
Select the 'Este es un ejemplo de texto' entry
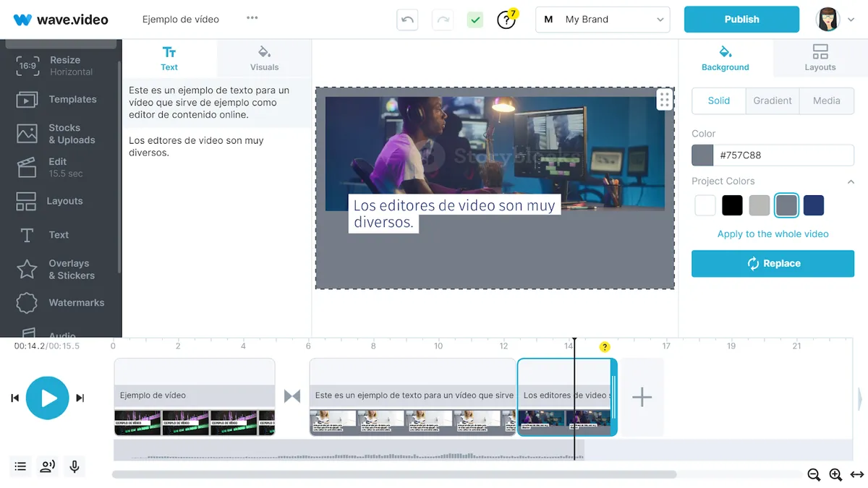click(216, 103)
